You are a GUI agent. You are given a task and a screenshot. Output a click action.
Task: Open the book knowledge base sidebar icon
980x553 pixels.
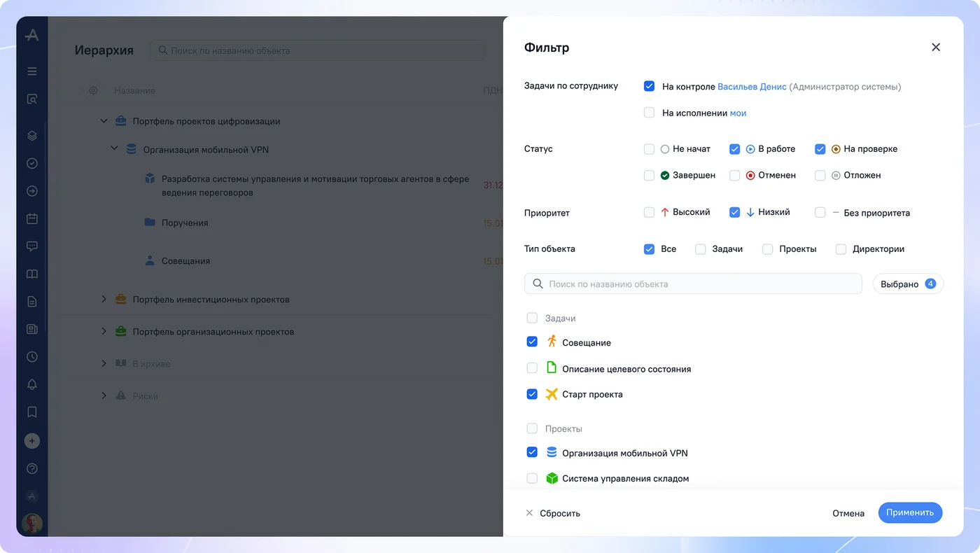pyautogui.click(x=32, y=274)
